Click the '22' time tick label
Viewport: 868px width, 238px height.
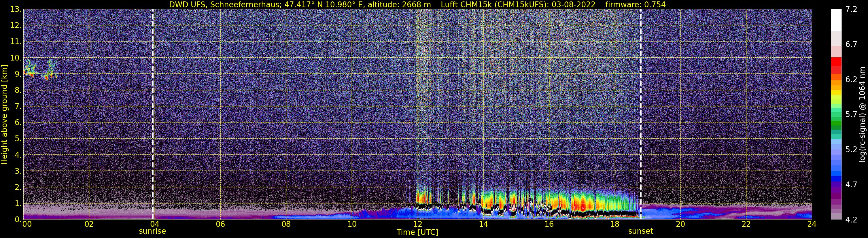click(746, 224)
